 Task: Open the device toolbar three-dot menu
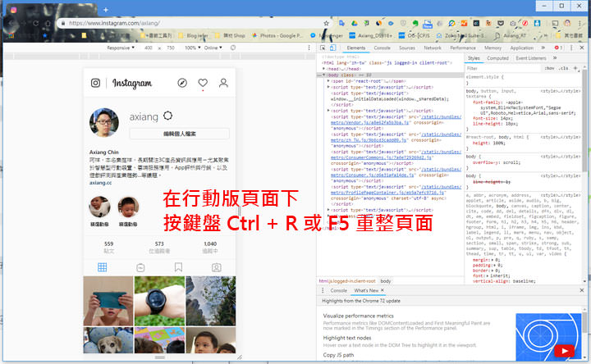309,48
